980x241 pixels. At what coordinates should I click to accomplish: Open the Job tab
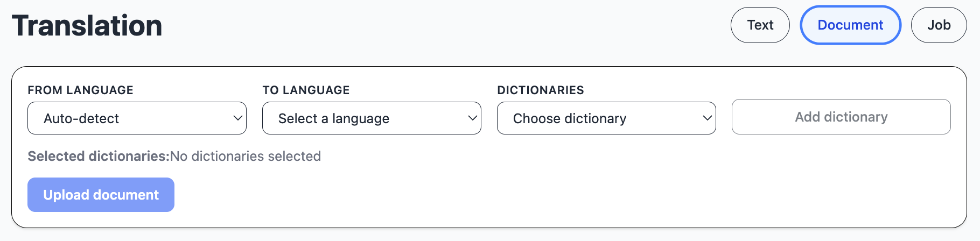(x=939, y=25)
